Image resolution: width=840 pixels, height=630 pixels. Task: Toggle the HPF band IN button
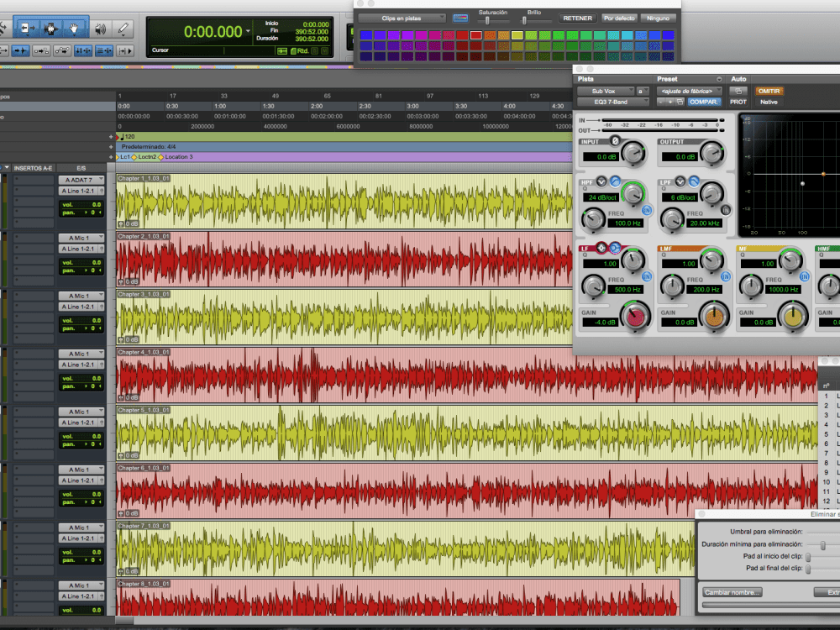tap(647, 210)
